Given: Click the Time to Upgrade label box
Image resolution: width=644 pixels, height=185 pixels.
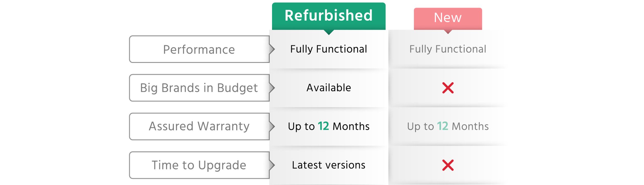Looking at the screenshot, I should (199, 165).
